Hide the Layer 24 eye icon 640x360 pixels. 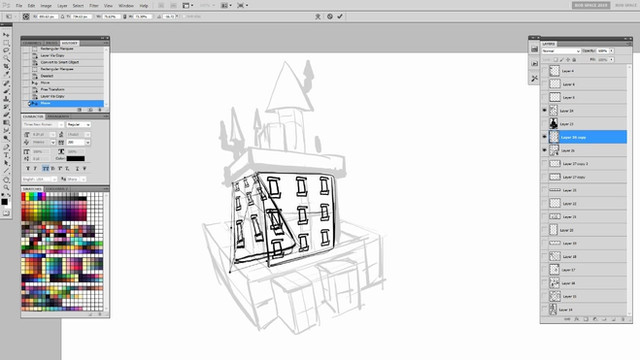click(x=544, y=110)
